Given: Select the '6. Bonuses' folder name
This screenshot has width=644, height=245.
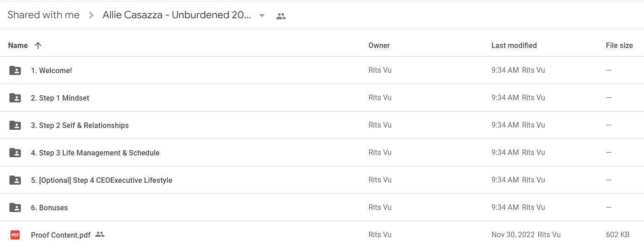Looking at the screenshot, I should coord(49,208).
